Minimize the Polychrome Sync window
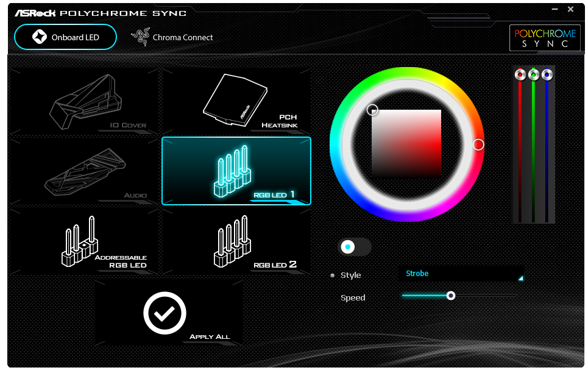Viewport: 588px width, 373px height. click(x=555, y=9)
